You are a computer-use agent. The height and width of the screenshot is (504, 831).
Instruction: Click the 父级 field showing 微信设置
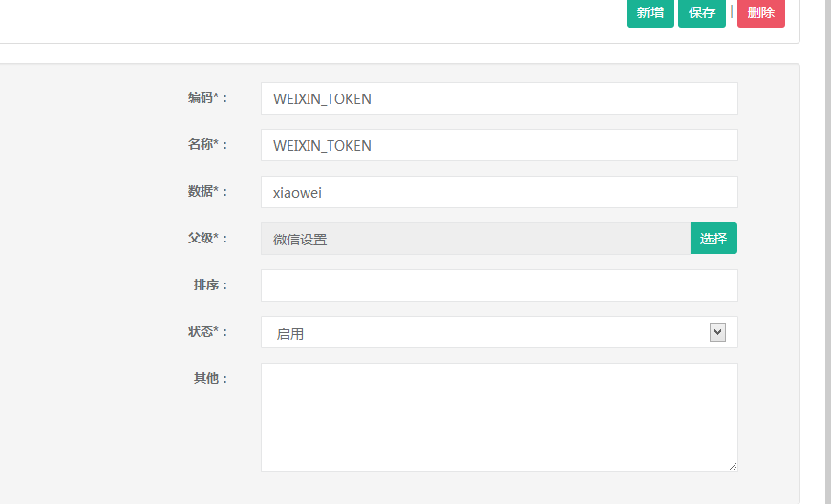point(476,239)
